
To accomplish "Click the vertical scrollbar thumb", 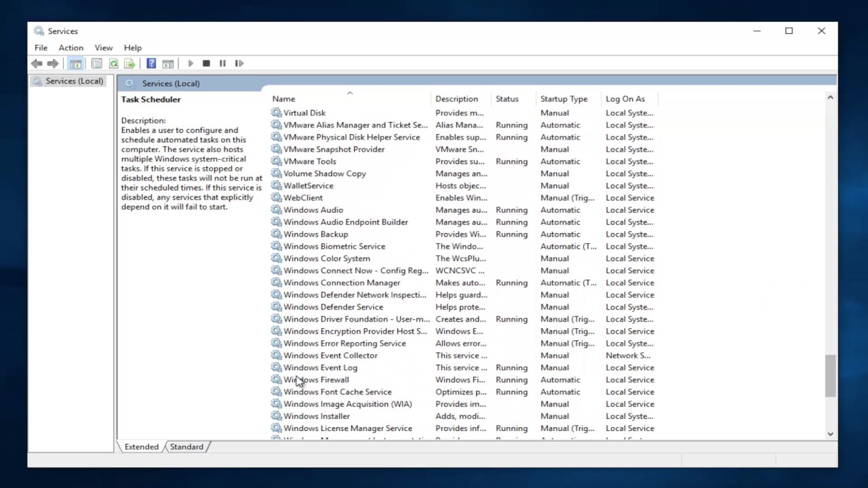I will 830,376.
